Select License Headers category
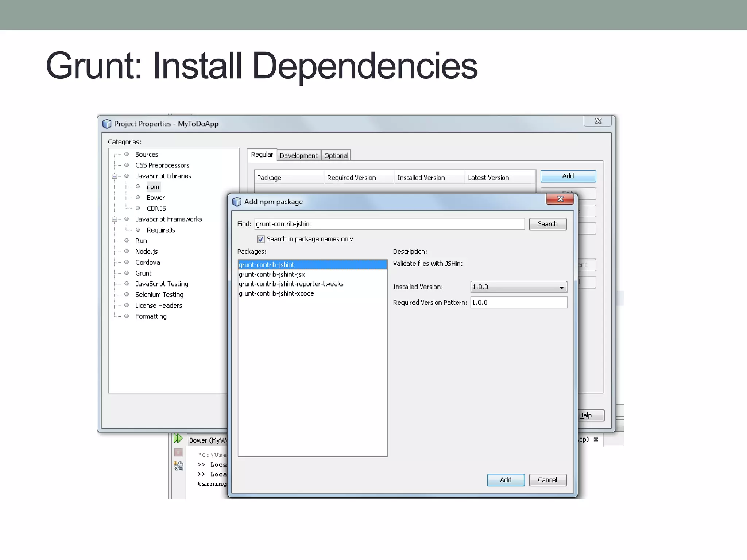 pyautogui.click(x=159, y=306)
